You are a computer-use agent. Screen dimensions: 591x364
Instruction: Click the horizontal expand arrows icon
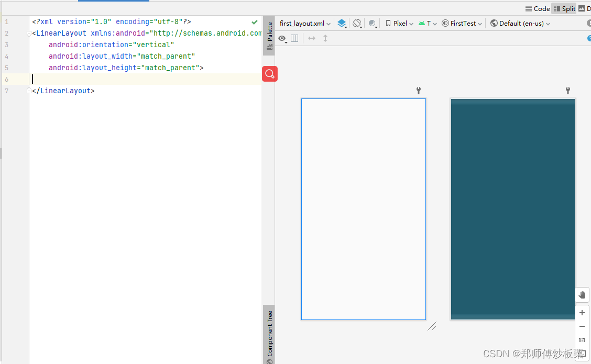(312, 38)
